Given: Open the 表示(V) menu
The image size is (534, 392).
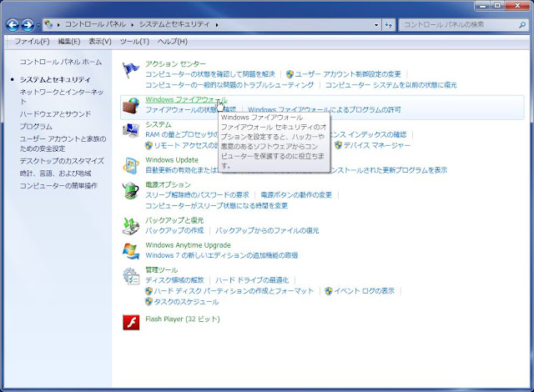Looking at the screenshot, I should pyautogui.click(x=100, y=41).
